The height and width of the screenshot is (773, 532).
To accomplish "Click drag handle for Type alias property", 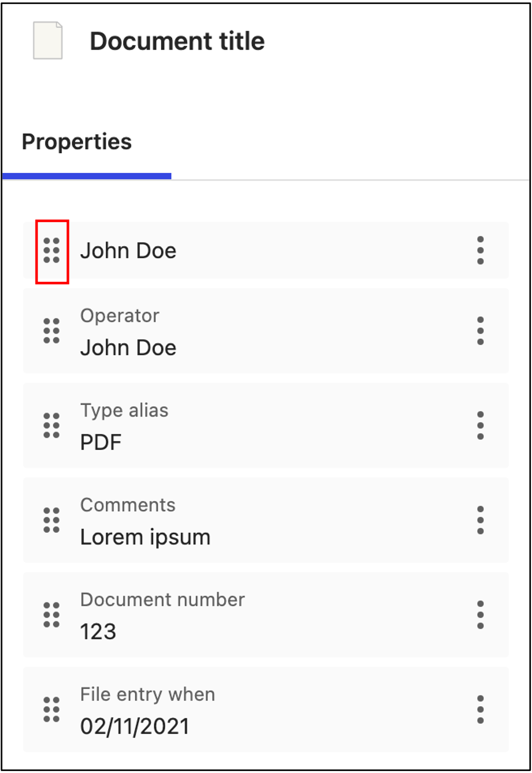I will tap(51, 425).
